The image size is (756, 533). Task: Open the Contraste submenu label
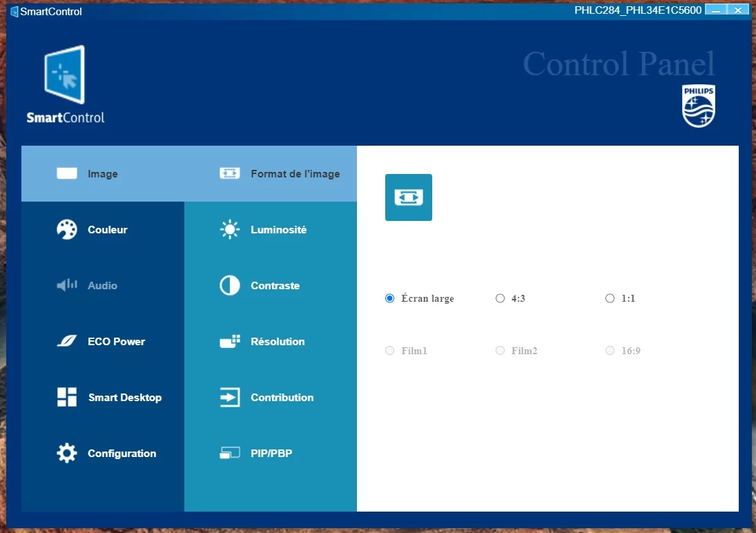click(x=275, y=286)
